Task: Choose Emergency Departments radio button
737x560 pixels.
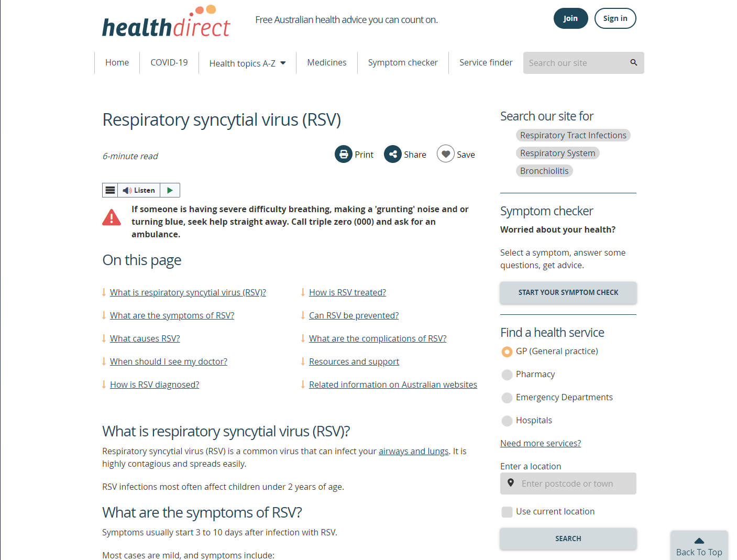Action: point(507,398)
